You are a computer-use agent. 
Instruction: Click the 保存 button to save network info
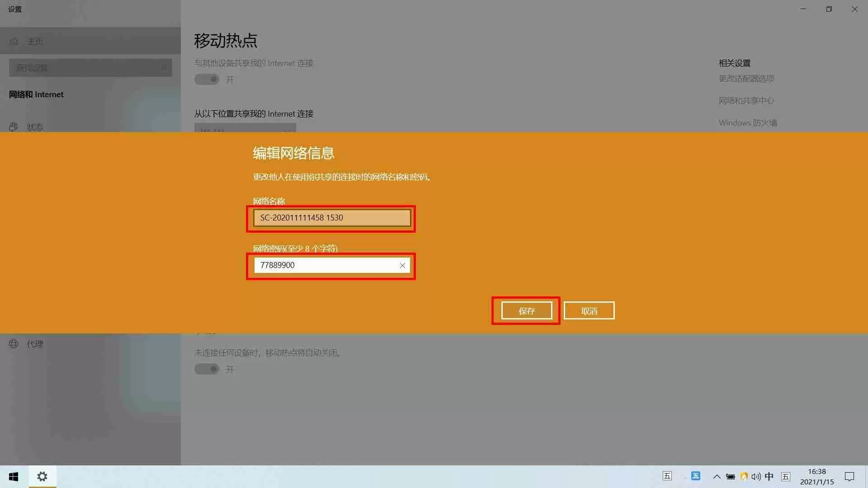click(x=526, y=310)
